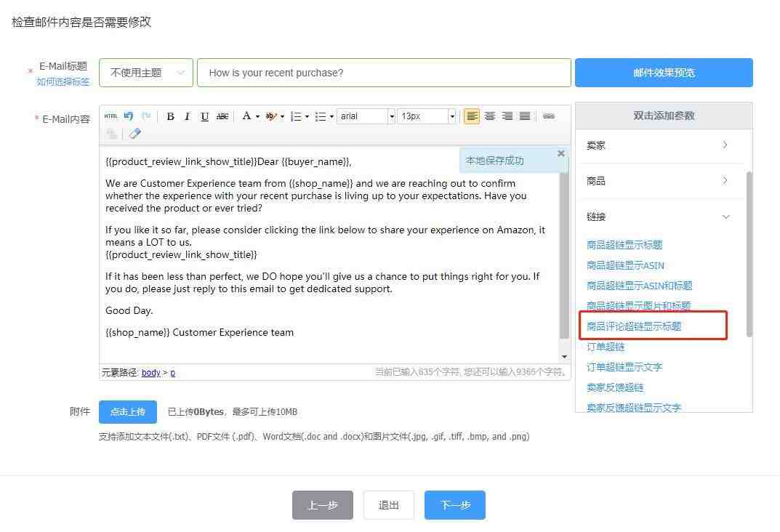
Task: Insert an ordered numbered list
Action: coord(296,116)
